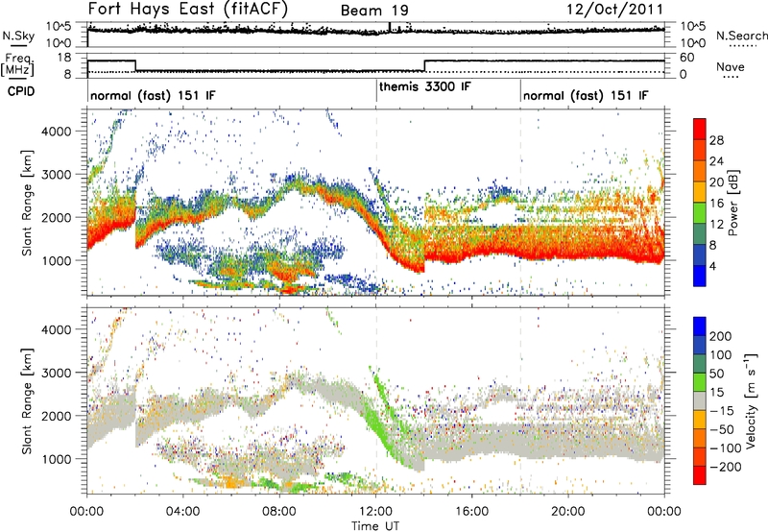Image resolution: width=768 pixels, height=532 pixels.
Task: Click the '16:00' time axis label
Action: [471, 512]
